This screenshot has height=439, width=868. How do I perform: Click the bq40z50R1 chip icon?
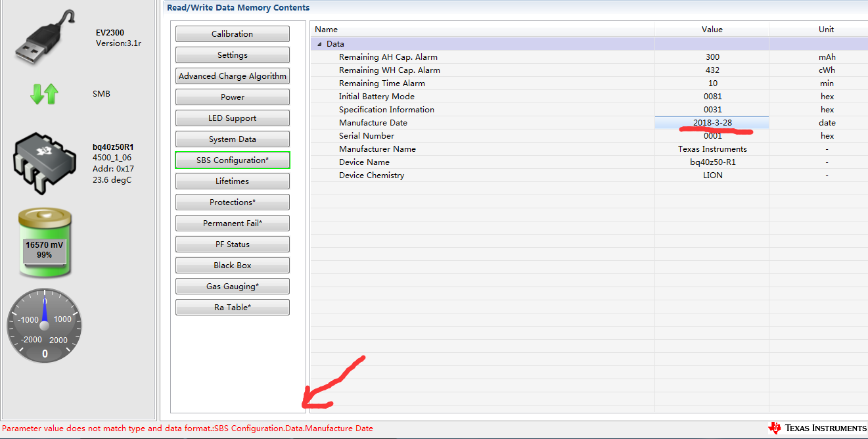pyautogui.click(x=46, y=163)
